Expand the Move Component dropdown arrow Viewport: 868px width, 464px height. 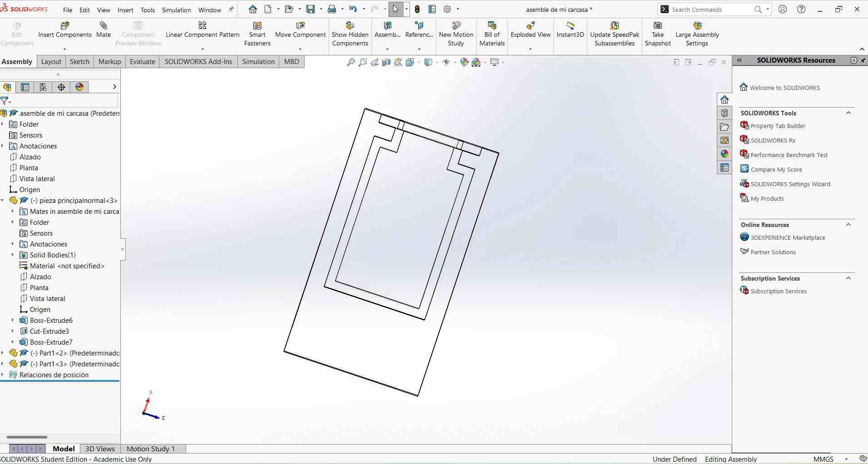click(300, 49)
